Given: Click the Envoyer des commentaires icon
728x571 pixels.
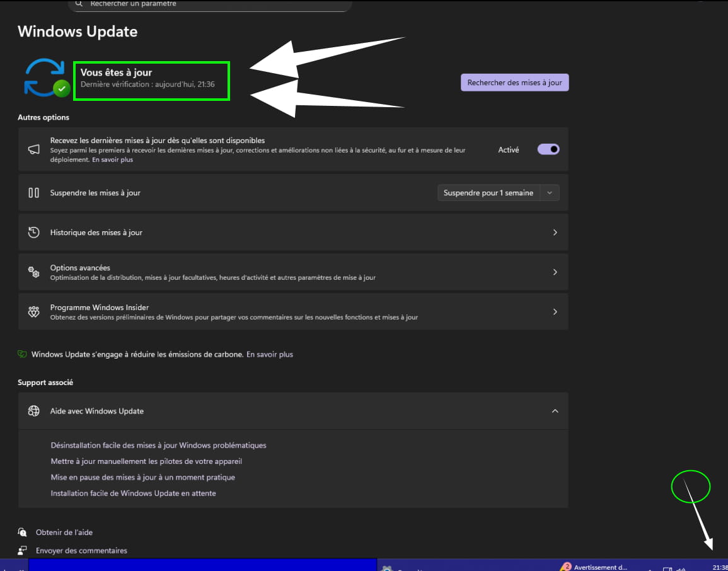Looking at the screenshot, I should pos(22,551).
